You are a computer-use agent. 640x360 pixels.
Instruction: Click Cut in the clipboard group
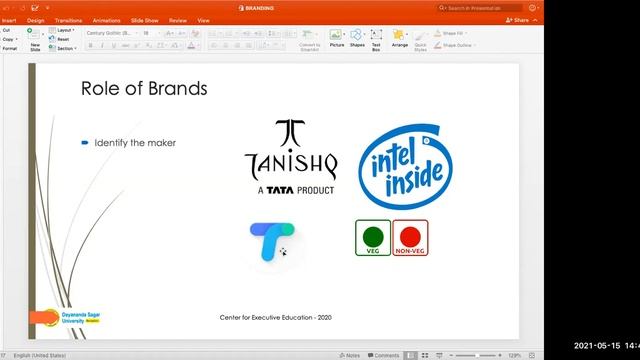(x=7, y=30)
